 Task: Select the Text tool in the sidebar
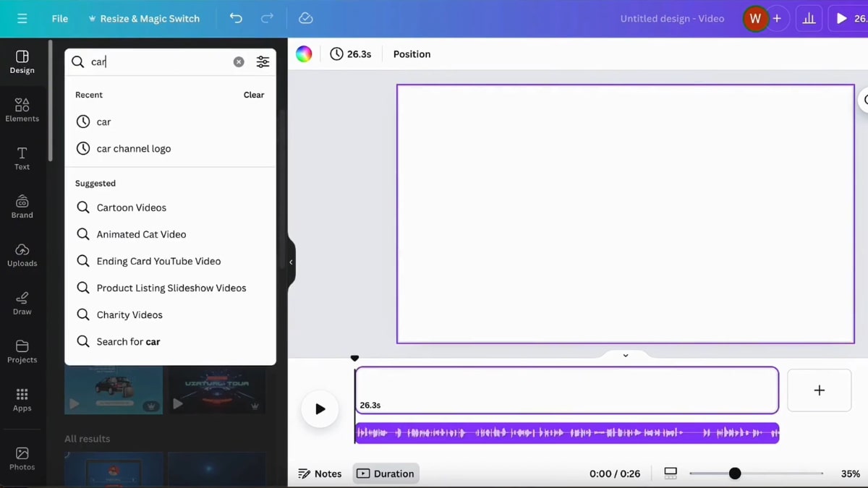pos(22,157)
